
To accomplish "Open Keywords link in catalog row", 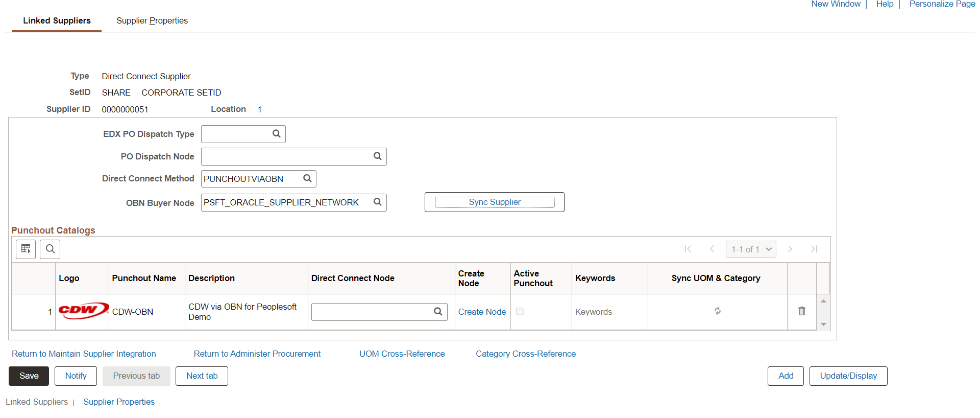I will (x=594, y=312).
